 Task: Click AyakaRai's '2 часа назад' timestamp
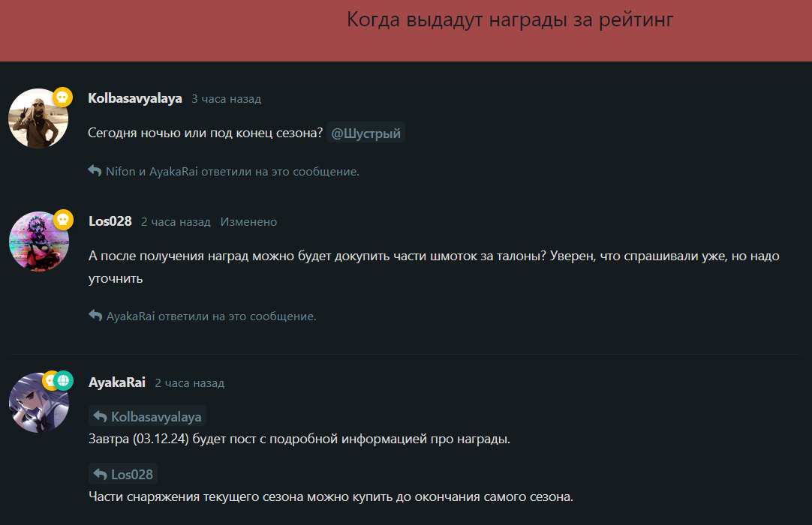(190, 383)
